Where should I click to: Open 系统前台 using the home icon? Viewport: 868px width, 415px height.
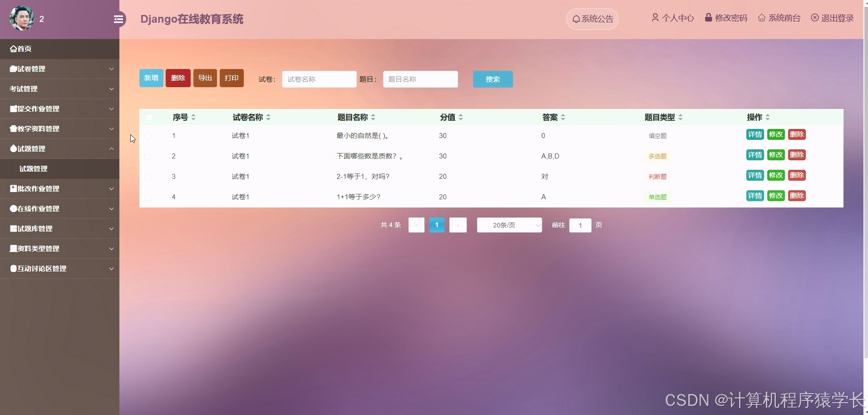coord(762,18)
